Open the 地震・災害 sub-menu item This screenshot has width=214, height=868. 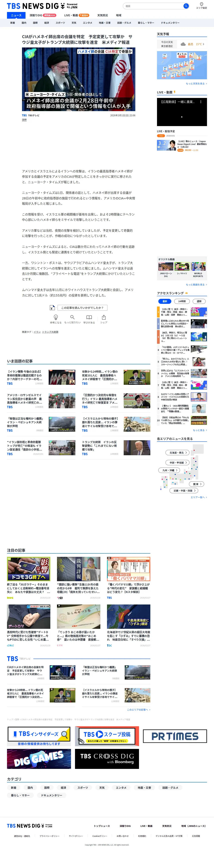[x=104, y=23]
